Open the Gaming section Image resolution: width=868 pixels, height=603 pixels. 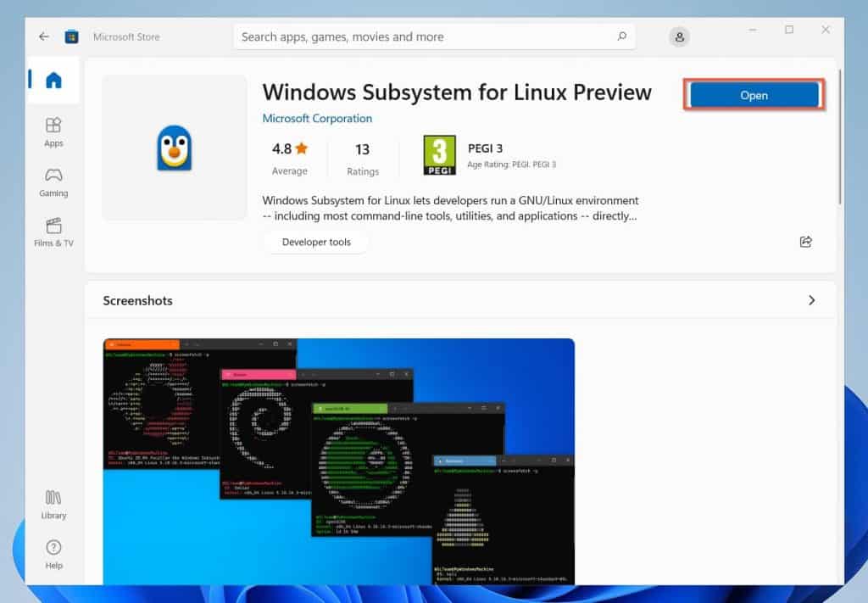click(x=53, y=182)
